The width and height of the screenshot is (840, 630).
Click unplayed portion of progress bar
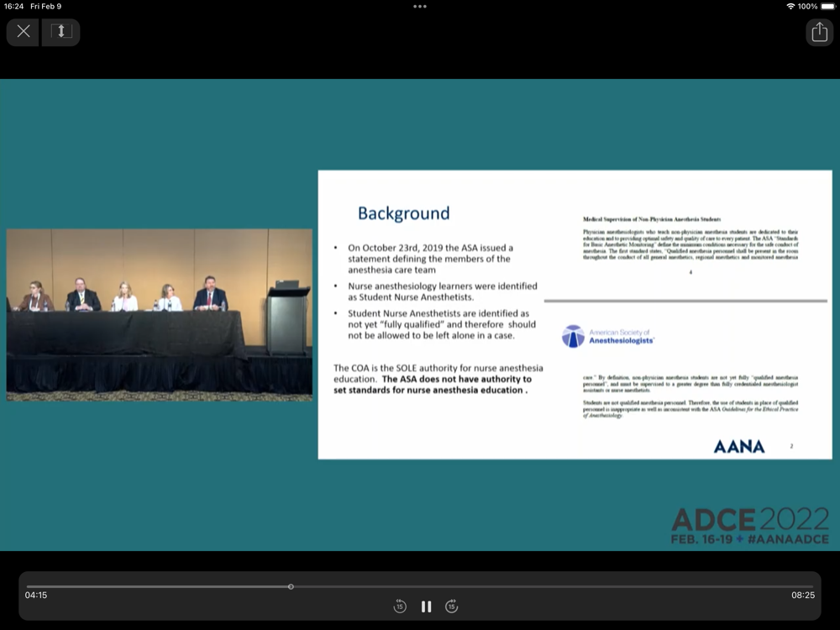(x=554, y=586)
